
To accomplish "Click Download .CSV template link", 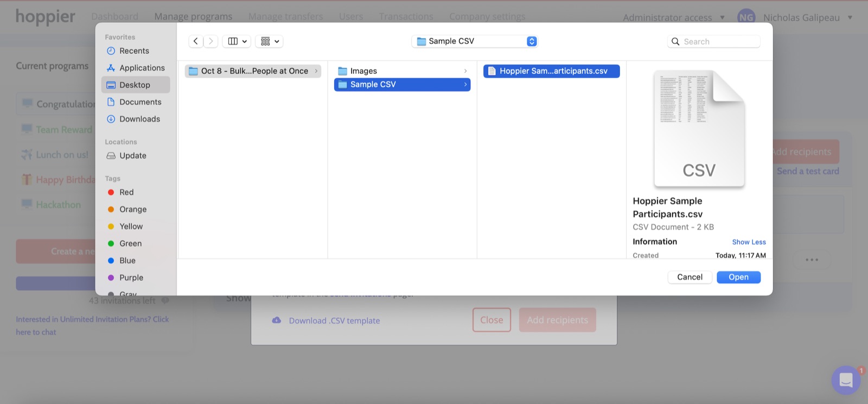I will tap(334, 321).
